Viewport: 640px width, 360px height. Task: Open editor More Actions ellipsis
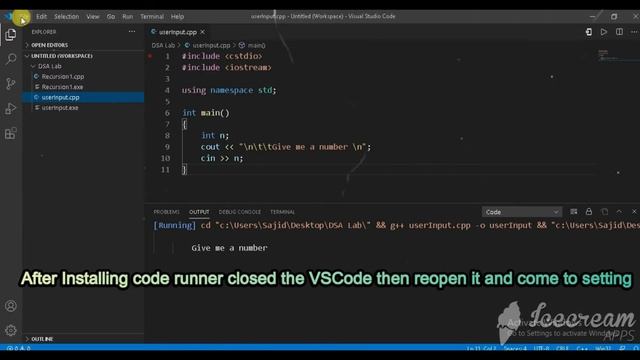(x=634, y=32)
